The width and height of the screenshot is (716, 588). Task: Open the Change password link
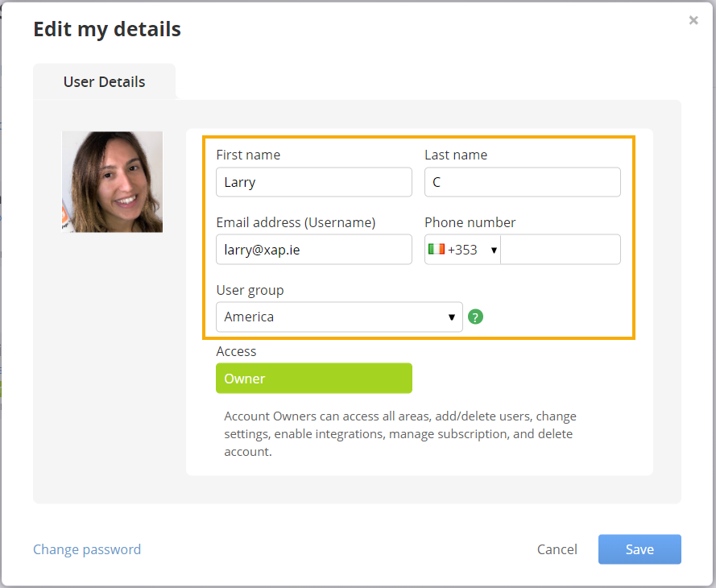click(x=87, y=549)
